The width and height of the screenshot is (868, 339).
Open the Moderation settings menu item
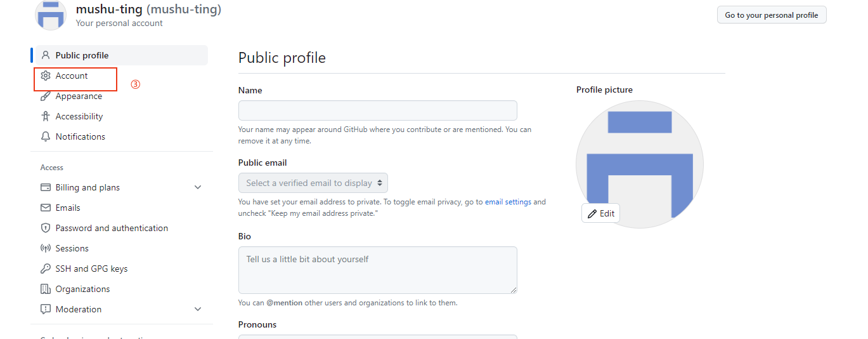79,309
